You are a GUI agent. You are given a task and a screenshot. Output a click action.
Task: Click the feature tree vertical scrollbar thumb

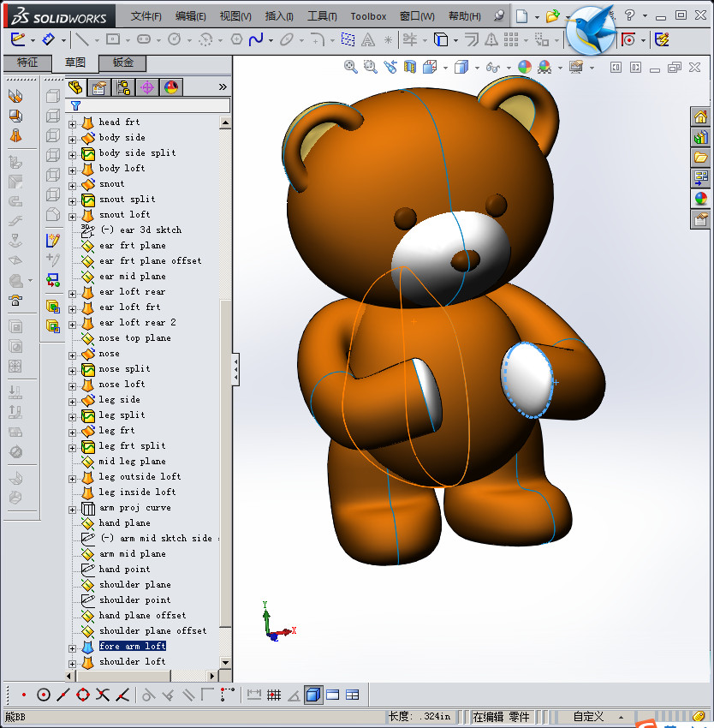225,462
